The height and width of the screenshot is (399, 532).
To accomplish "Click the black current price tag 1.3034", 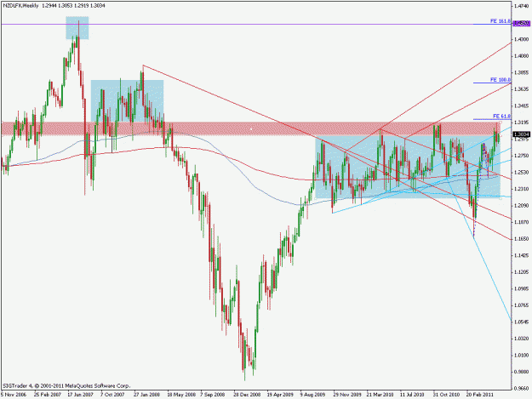I will [522, 134].
